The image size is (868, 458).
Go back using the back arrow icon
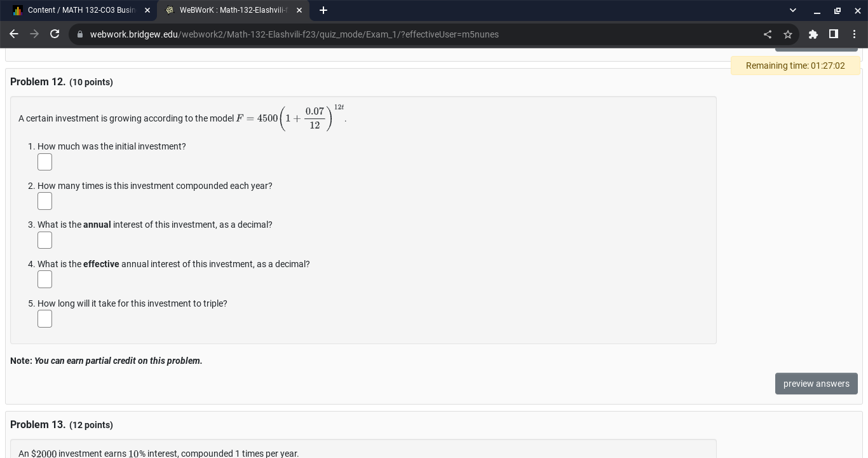[14, 34]
